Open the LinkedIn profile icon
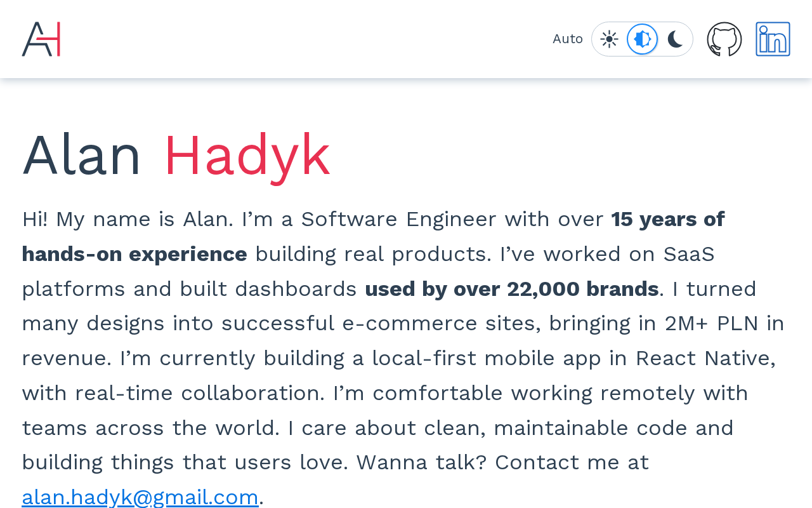Viewport: 812px width, 508px height. pyautogui.click(x=773, y=39)
